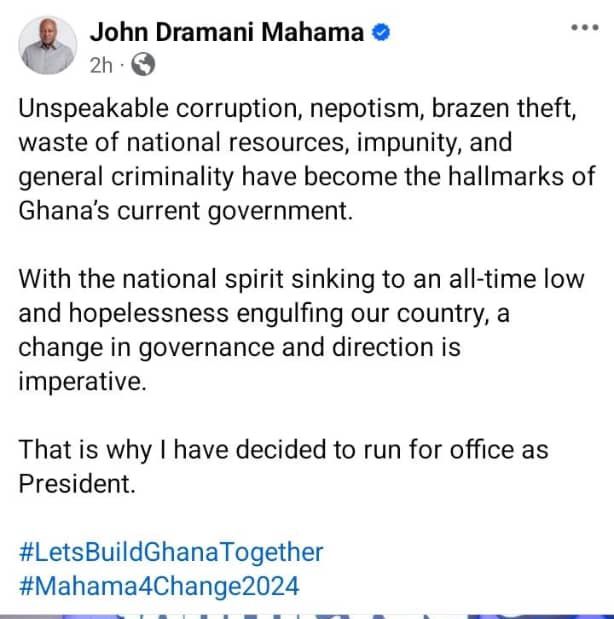Click the line "waste of national resources, impunity, and"

click(x=265, y=143)
